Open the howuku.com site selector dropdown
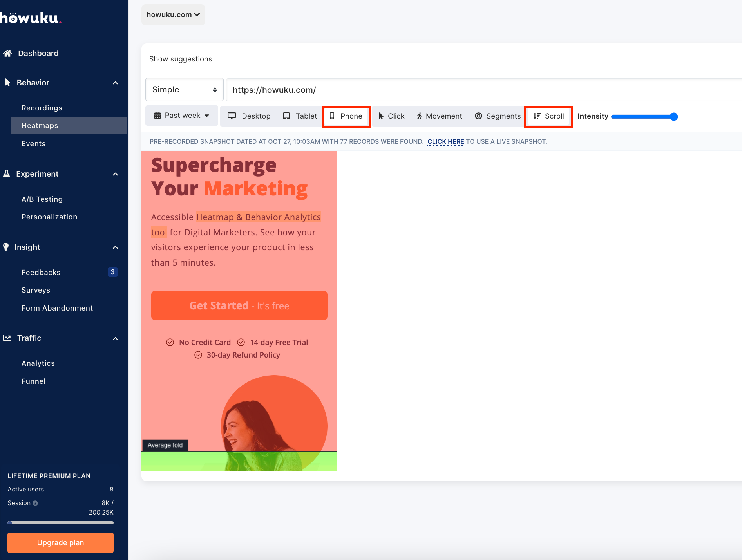Image resolution: width=742 pixels, height=560 pixels. tap(173, 15)
